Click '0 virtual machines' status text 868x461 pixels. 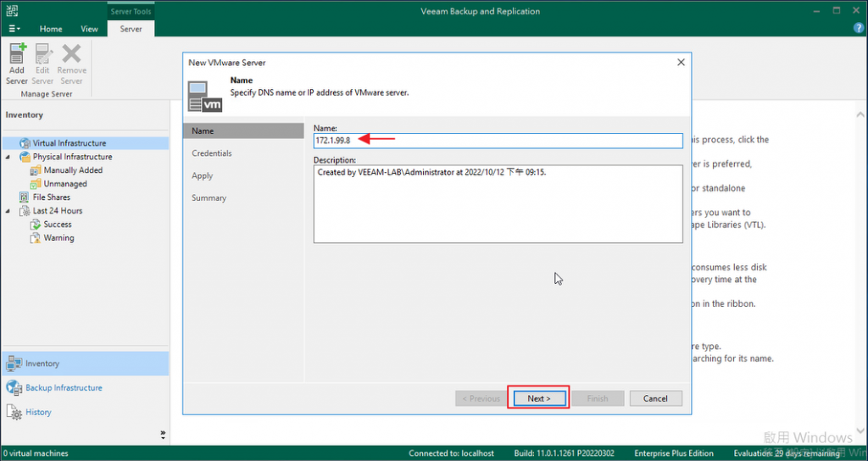(36, 453)
